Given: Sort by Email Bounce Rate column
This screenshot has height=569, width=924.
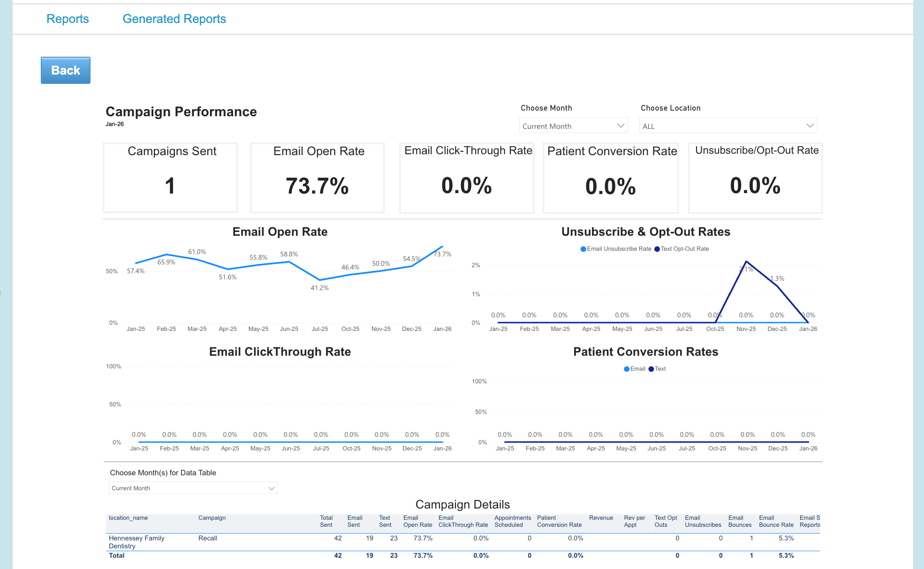Looking at the screenshot, I should pos(776,521).
